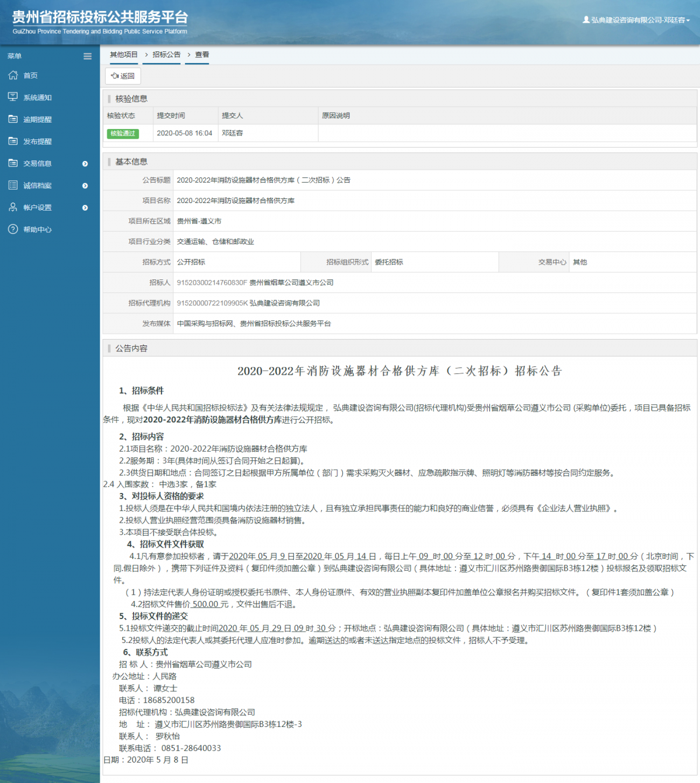Select the 逾期提醒 sidebar icon
The height and width of the screenshot is (783, 700).
[13, 119]
